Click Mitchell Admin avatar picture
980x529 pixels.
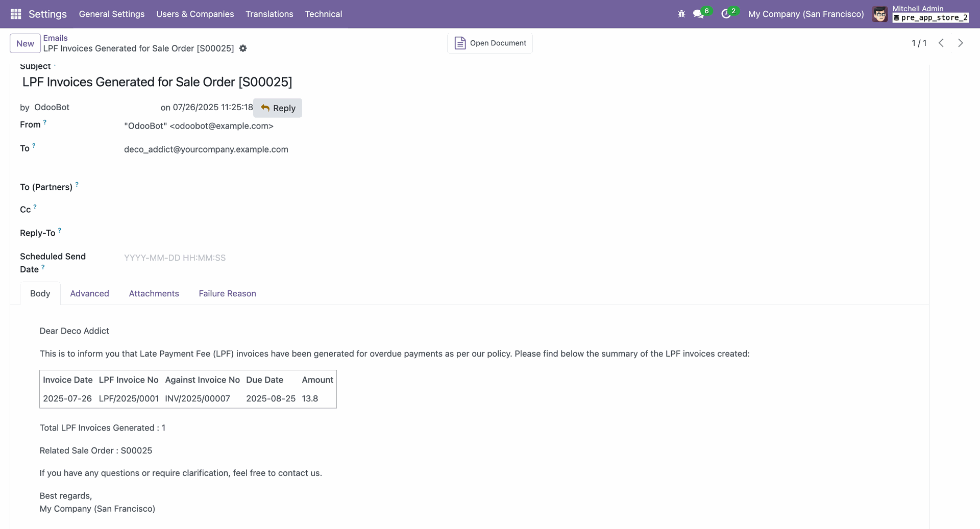[879, 14]
